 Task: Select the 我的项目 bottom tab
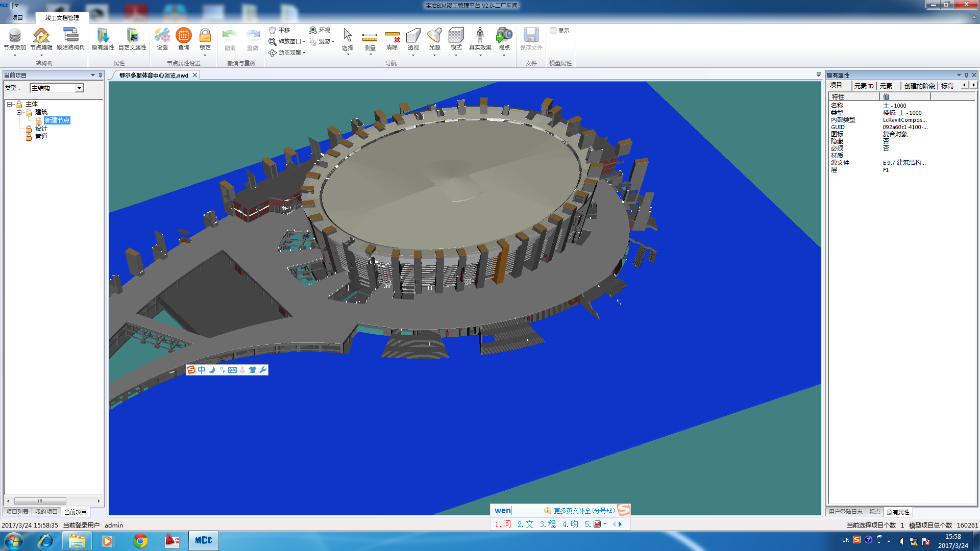point(46,512)
